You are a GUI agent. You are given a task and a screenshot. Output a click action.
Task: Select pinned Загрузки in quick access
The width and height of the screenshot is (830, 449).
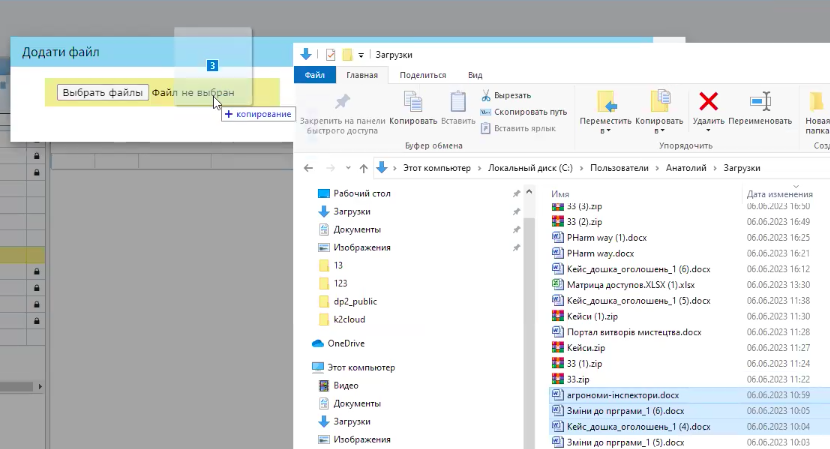click(x=351, y=211)
